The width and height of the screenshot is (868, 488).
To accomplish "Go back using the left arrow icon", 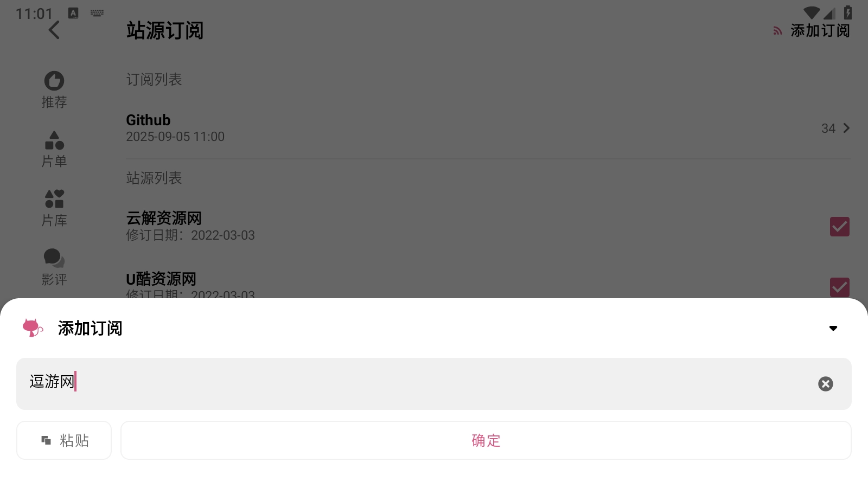I will pos(54,30).
